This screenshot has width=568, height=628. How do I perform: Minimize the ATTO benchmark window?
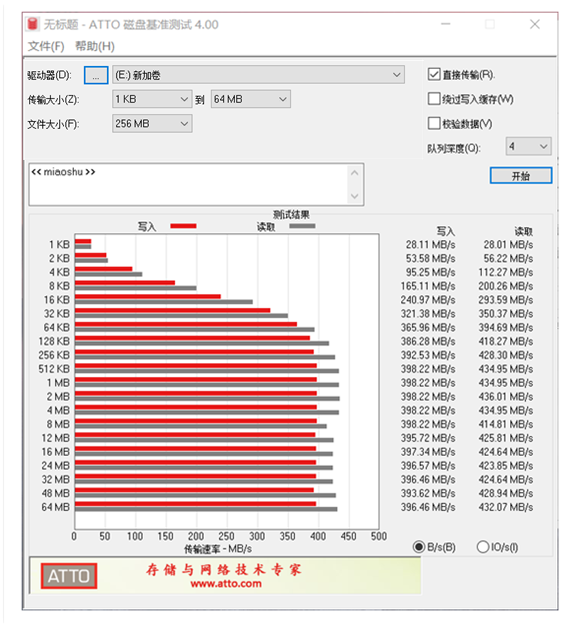[x=446, y=24]
